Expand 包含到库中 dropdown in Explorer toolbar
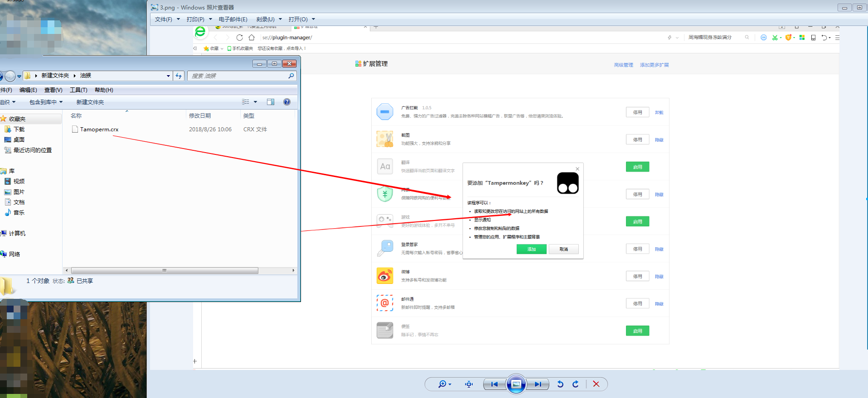Image resolution: width=868 pixels, height=398 pixels. click(x=46, y=102)
